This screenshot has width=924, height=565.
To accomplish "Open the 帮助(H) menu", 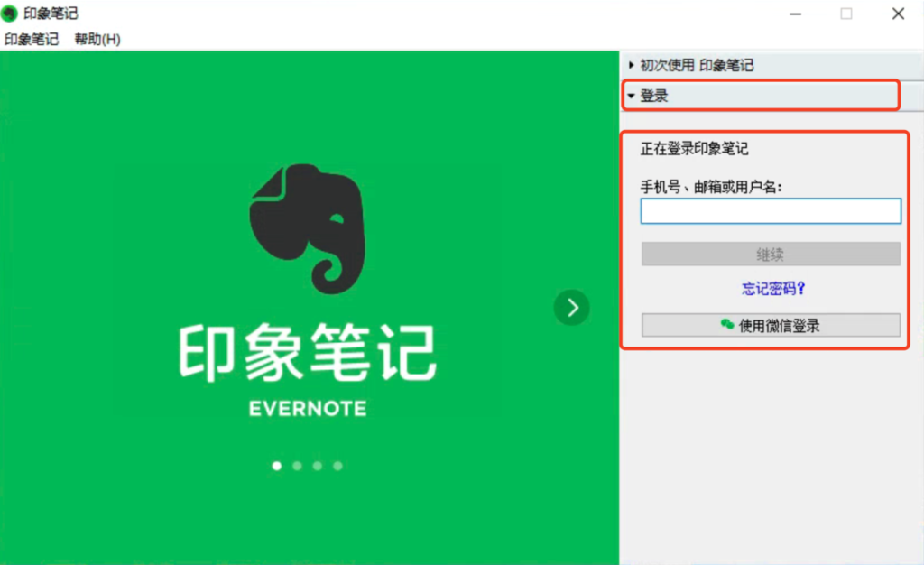I will coord(97,40).
